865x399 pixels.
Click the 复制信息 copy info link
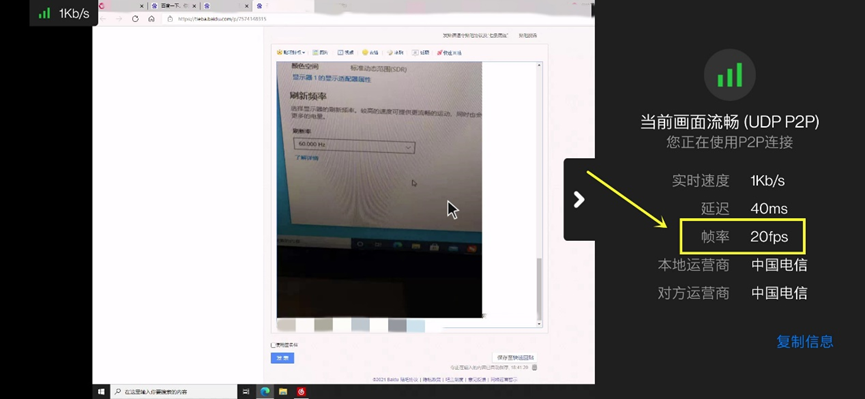805,342
